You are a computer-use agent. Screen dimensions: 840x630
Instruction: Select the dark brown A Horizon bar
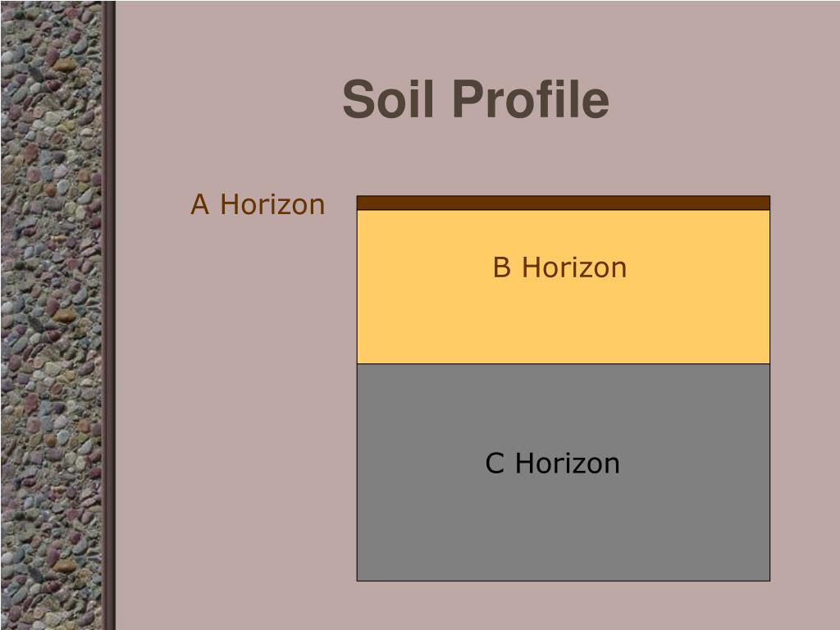point(563,203)
